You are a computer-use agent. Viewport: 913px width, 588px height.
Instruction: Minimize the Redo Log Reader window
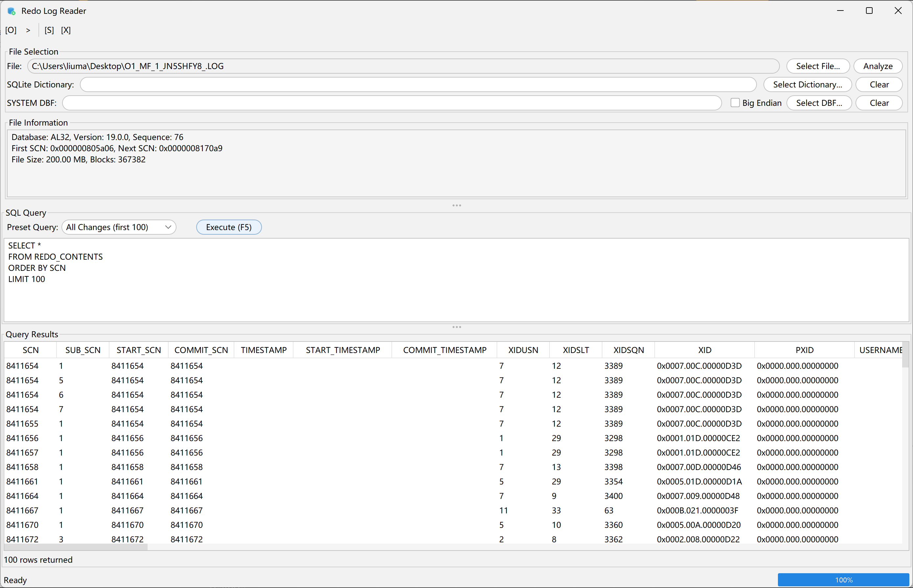(x=840, y=11)
